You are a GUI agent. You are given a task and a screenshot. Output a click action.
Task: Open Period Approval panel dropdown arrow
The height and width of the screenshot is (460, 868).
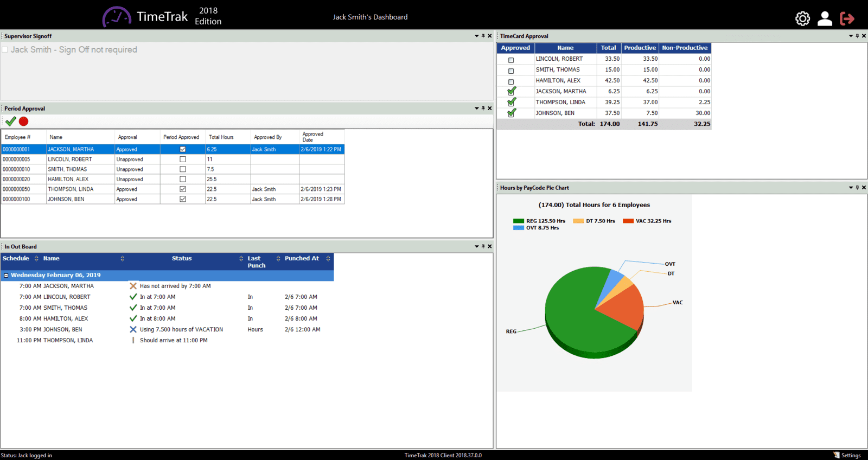click(477, 108)
